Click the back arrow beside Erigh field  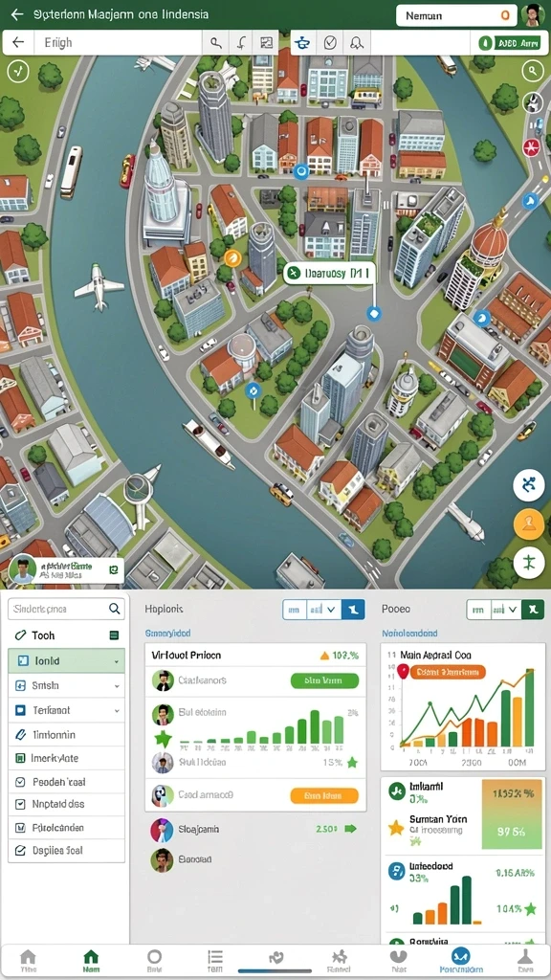click(19, 42)
